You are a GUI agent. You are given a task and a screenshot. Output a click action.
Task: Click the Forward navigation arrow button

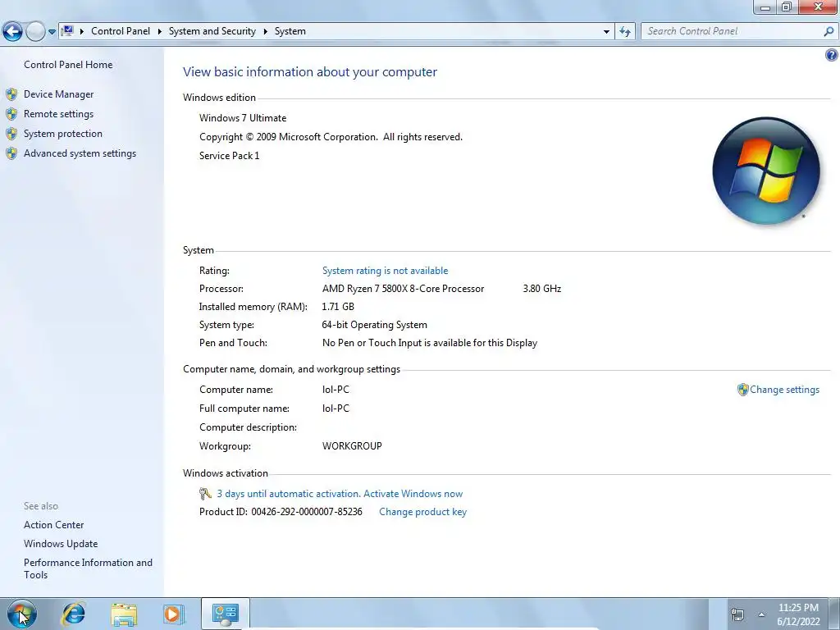click(35, 32)
